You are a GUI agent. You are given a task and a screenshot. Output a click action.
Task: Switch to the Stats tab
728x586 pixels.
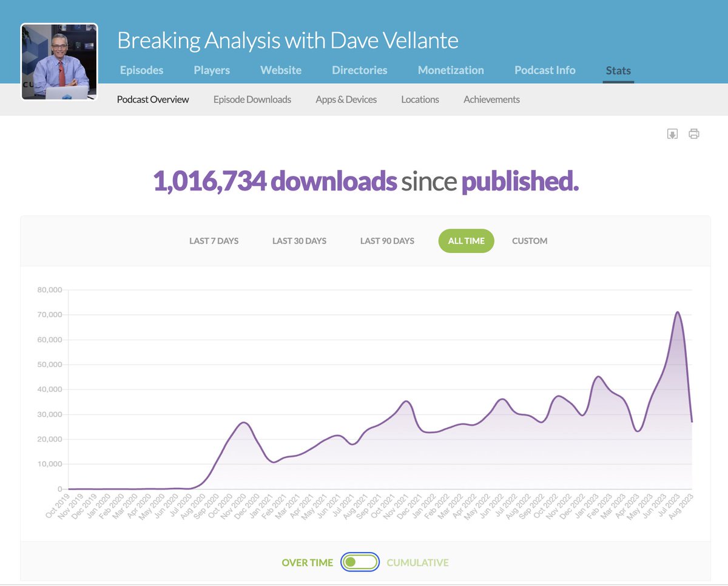pos(618,70)
